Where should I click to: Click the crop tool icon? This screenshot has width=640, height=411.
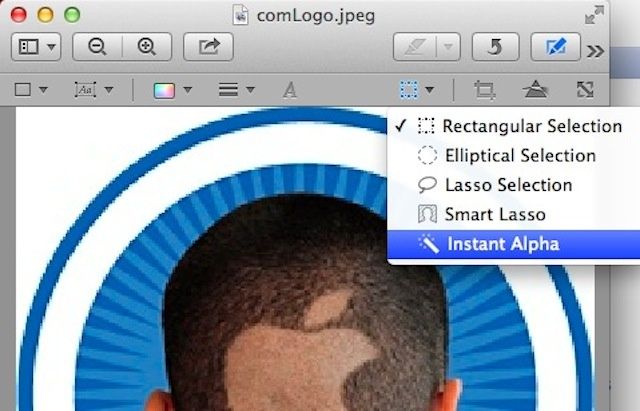pos(485,90)
